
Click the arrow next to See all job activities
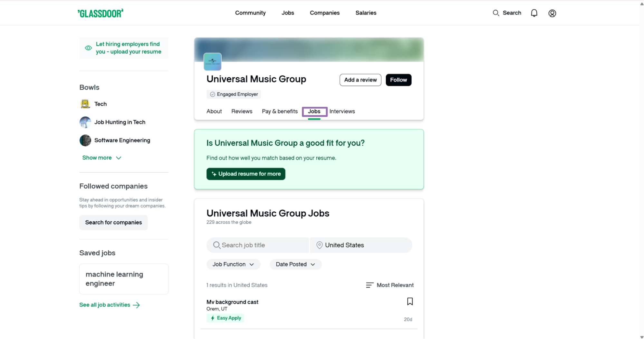tap(136, 305)
